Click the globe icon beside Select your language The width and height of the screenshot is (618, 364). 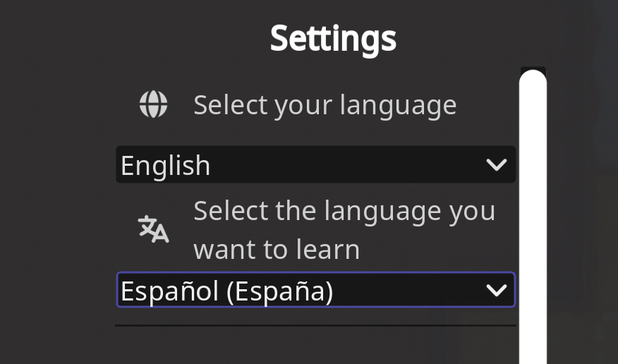pyautogui.click(x=153, y=105)
